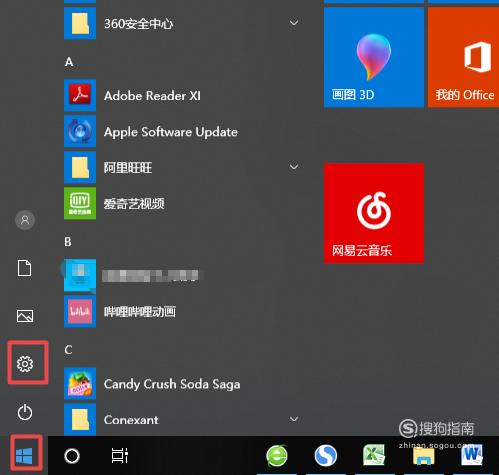Open the Settings gear in Start sidebar
499x475 pixels.
(25, 364)
